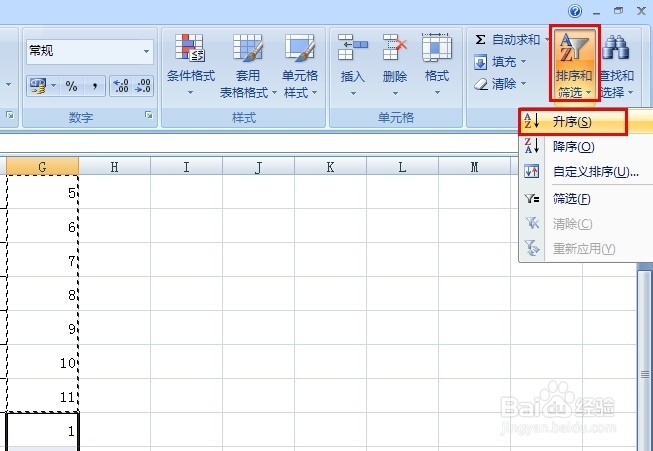The width and height of the screenshot is (653, 451).
Task: Click Decrease Decimal button
Action: click(x=143, y=86)
